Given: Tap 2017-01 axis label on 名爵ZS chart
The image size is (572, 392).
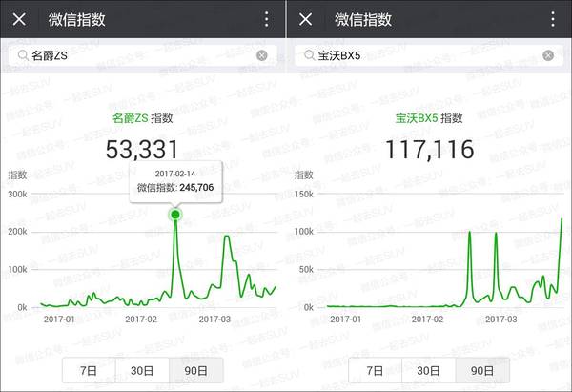Looking at the screenshot, I should pos(59,320).
